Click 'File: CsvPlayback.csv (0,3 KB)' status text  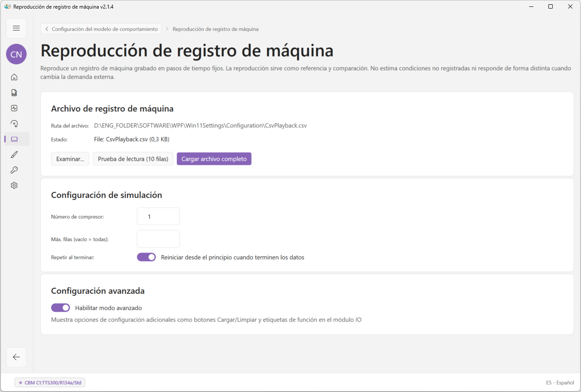click(x=132, y=139)
